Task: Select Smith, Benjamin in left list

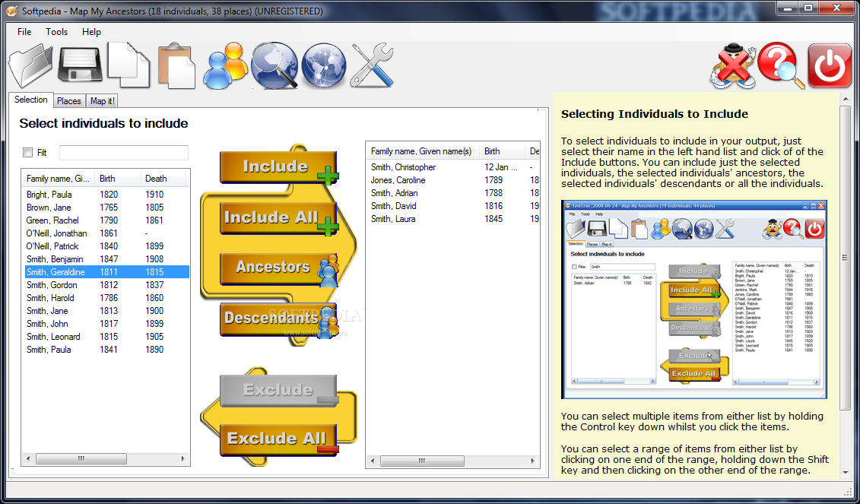Action: click(x=106, y=259)
